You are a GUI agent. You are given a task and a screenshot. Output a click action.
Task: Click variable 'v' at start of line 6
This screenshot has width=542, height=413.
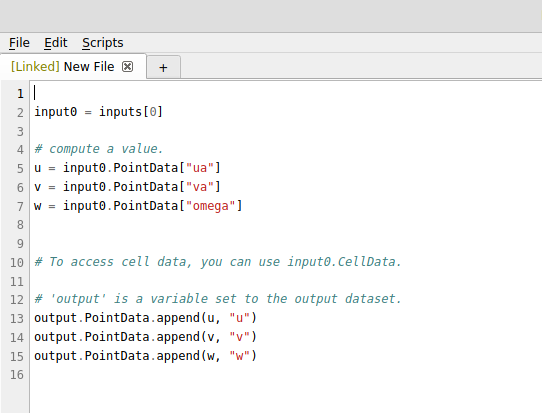[38, 187]
